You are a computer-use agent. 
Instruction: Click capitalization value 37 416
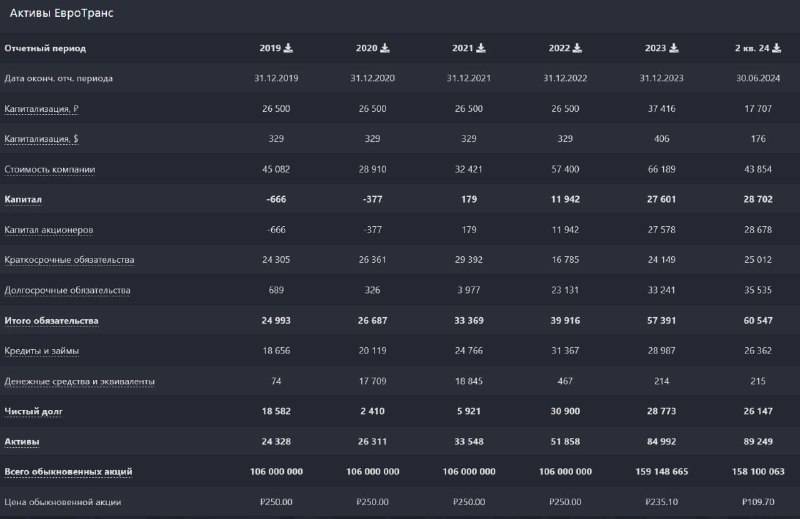click(x=661, y=109)
